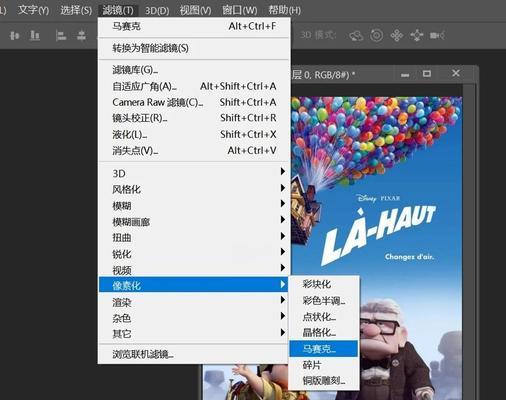Select the 3D camera zoom icon
The image size is (506, 400).
[x=437, y=35]
